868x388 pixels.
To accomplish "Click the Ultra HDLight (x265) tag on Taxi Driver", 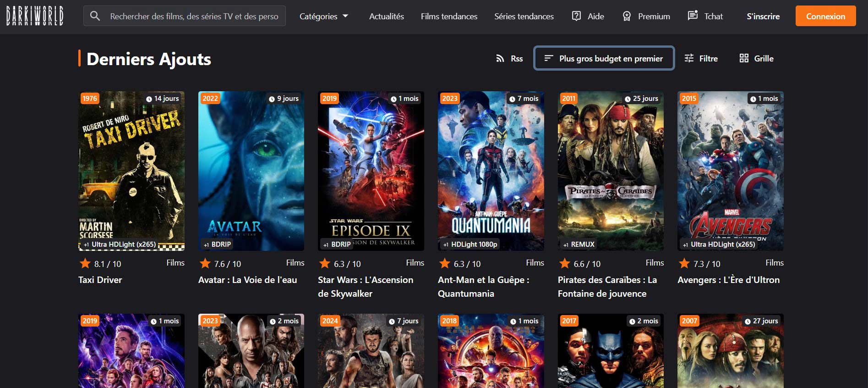I will [x=120, y=244].
